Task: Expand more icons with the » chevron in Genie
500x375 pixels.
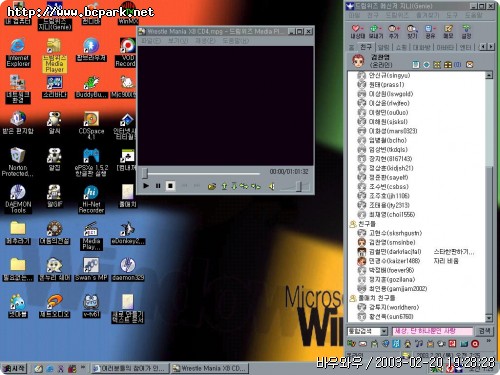Action: [489, 341]
